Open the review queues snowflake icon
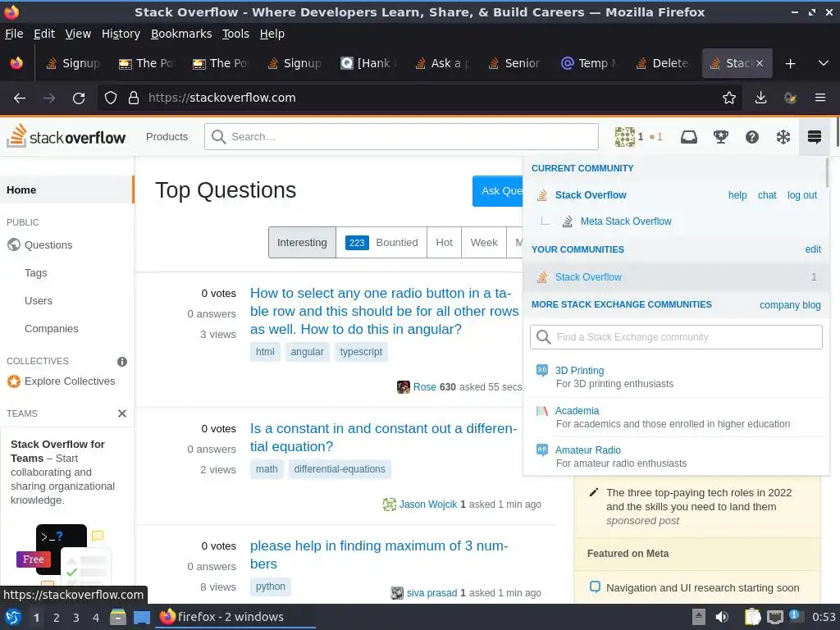Screen dimensions: 840x630 (x=783, y=137)
